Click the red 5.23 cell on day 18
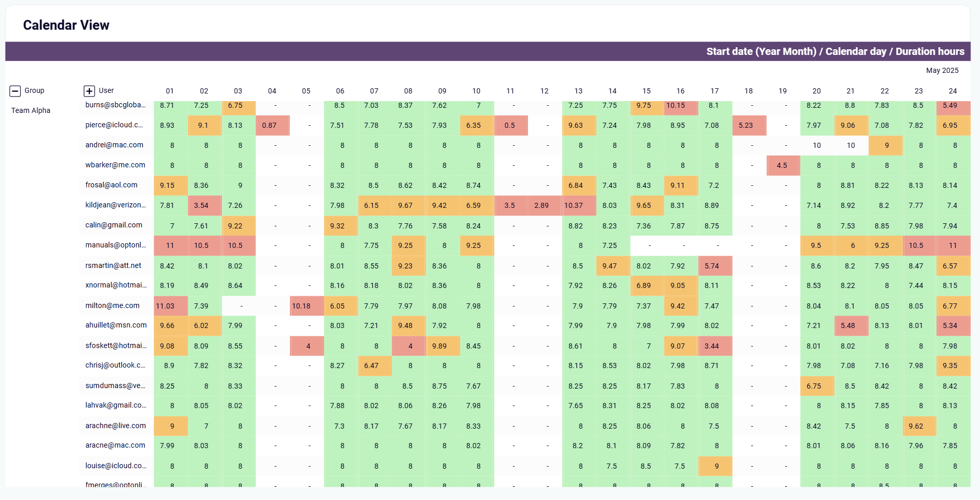The height and width of the screenshot is (500, 980). click(749, 125)
